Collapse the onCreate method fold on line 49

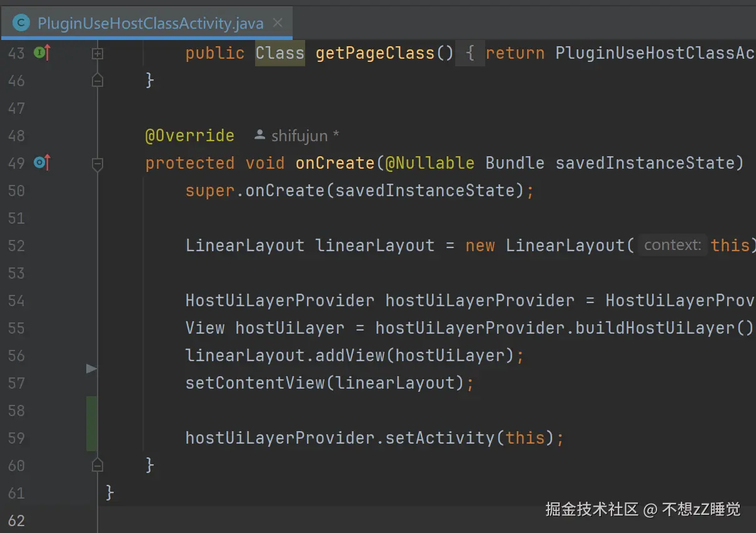point(97,164)
